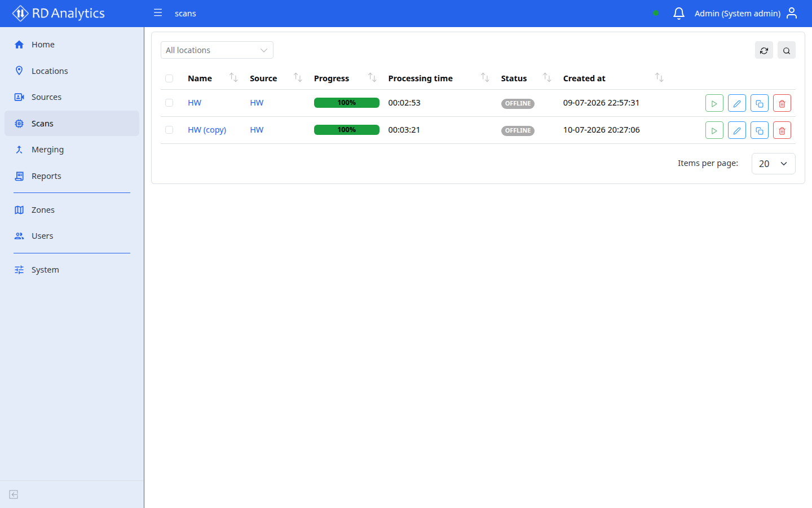Duplicate the HW scan
Viewport: 812px width, 508px height.
(760, 103)
